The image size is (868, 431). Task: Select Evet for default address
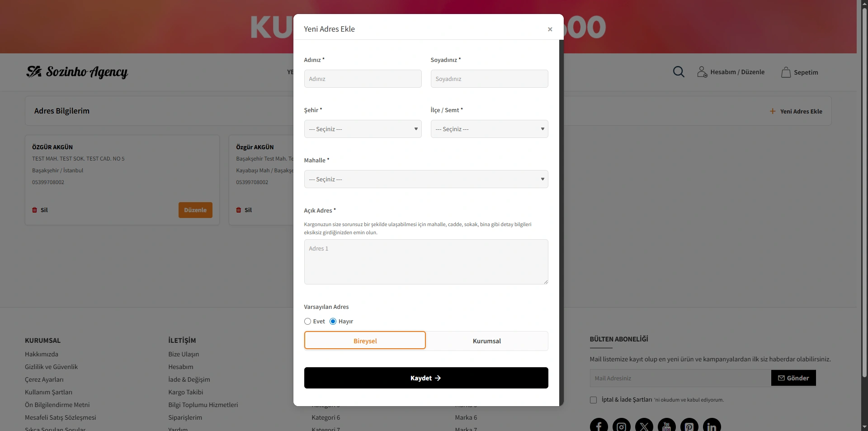point(307,322)
